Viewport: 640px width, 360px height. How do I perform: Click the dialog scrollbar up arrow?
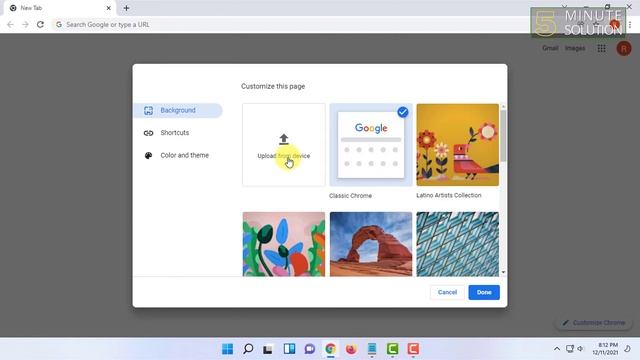tap(503, 107)
